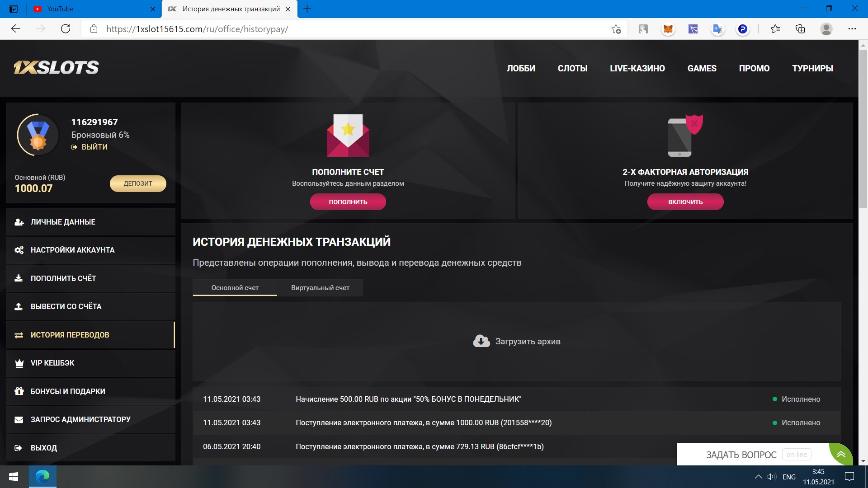Switch to the Виртуальный счет tab
868x488 pixels.
tap(320, 288)
